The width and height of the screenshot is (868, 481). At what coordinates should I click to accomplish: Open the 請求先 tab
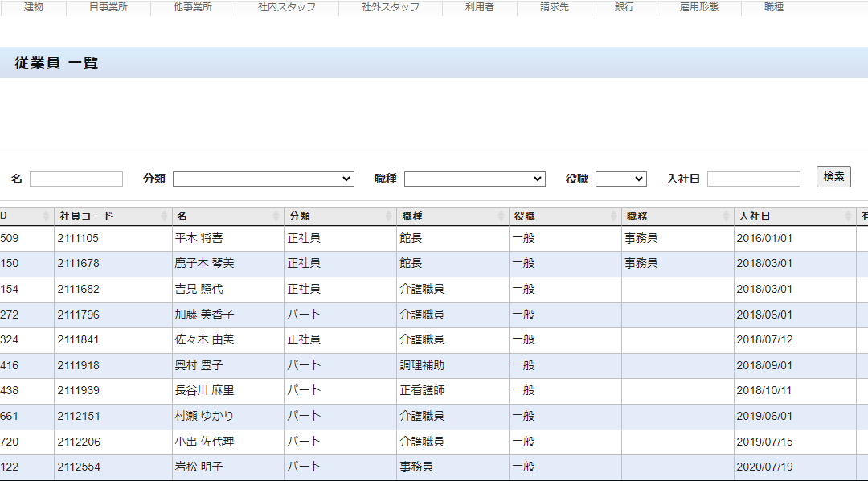(x=554, y=7)
